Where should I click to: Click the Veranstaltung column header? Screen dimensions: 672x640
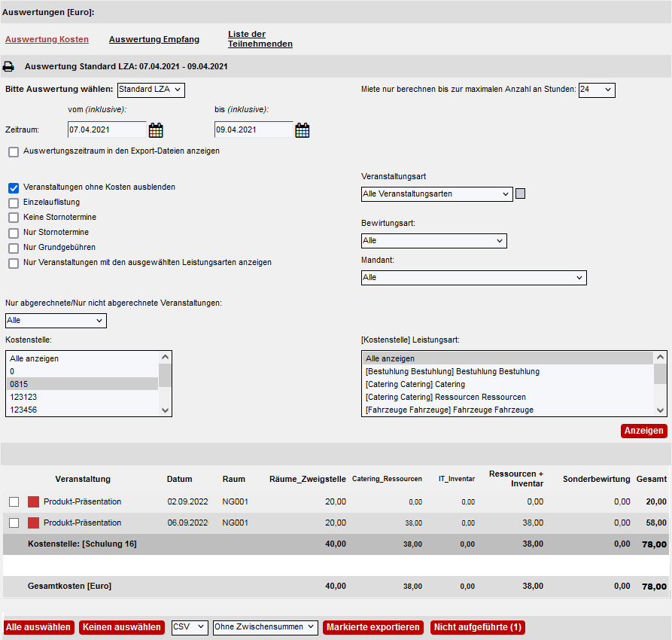(x=83, y=479)
